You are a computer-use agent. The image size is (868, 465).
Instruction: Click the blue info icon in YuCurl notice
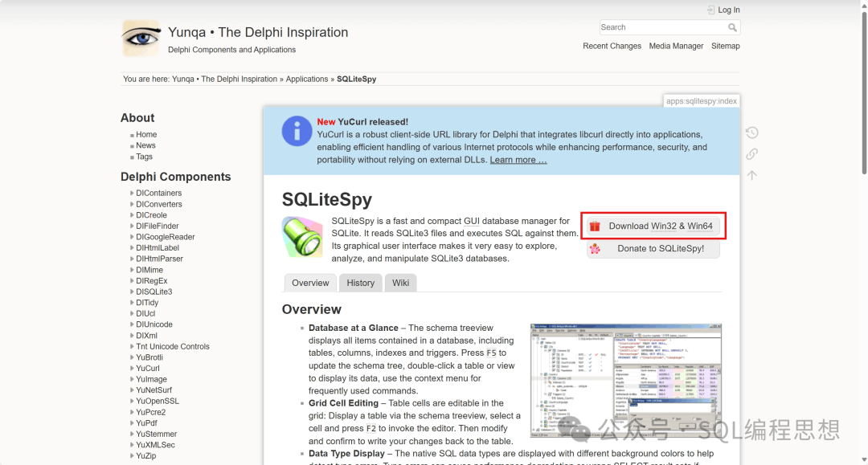(297, 131)
